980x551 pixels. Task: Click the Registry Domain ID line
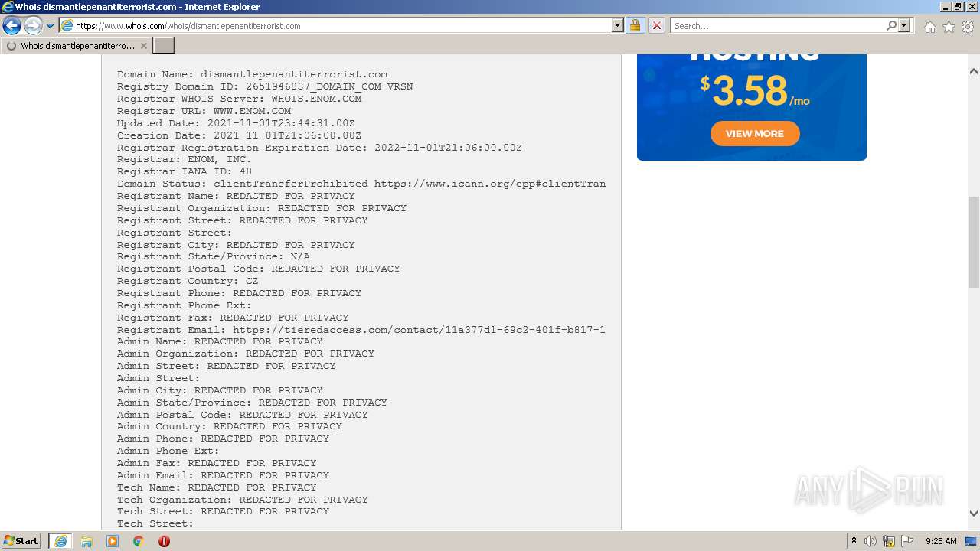(x=265, y=86)
